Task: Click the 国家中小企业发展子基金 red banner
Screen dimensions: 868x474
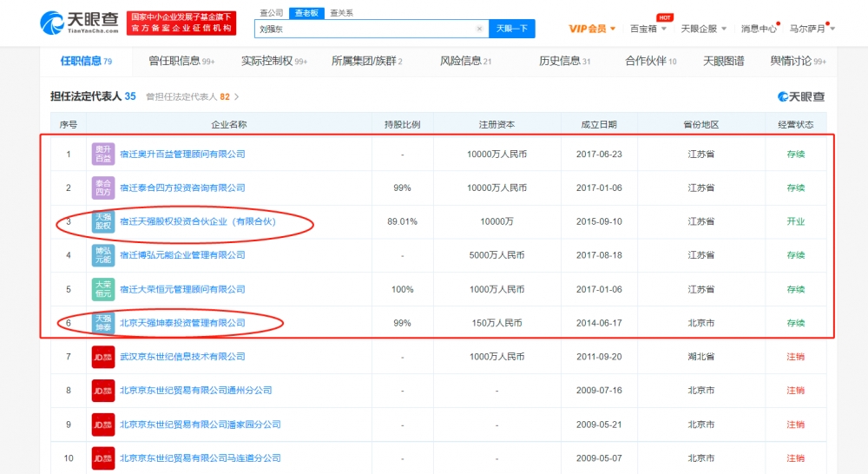Action: (x=181, y=23)
